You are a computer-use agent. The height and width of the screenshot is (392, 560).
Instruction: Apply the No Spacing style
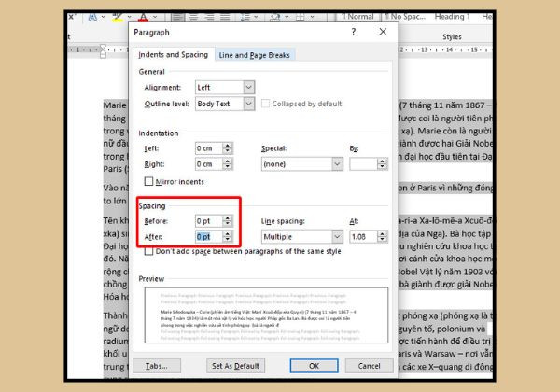pyautogui.click(x=405, y=17)
